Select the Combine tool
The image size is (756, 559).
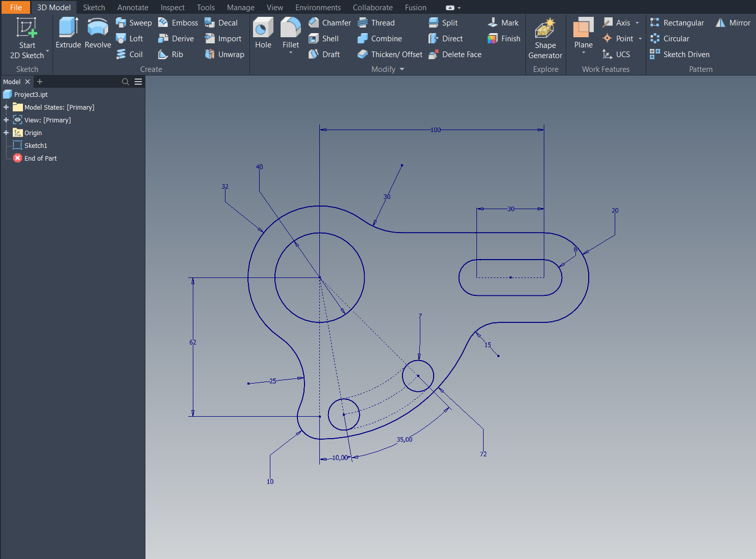380,39
